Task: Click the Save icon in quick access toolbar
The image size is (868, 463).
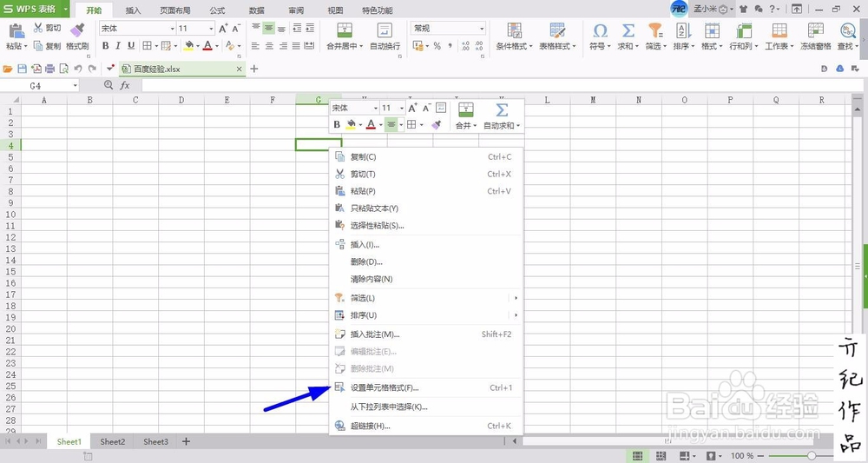Action: pos(23,69)
